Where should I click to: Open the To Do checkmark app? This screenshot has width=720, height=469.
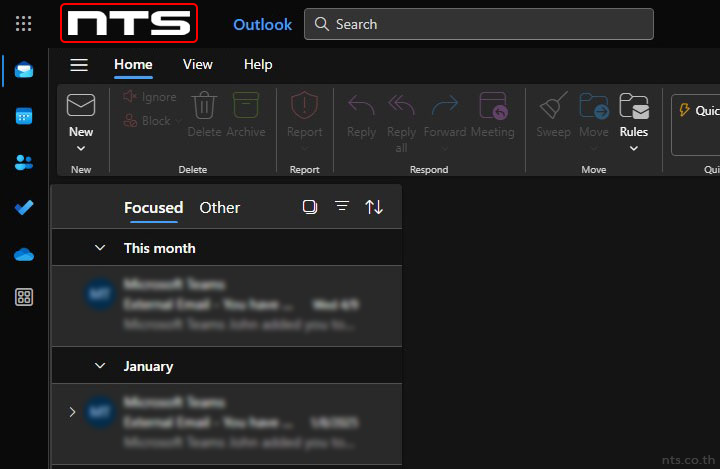coord(24,208)
